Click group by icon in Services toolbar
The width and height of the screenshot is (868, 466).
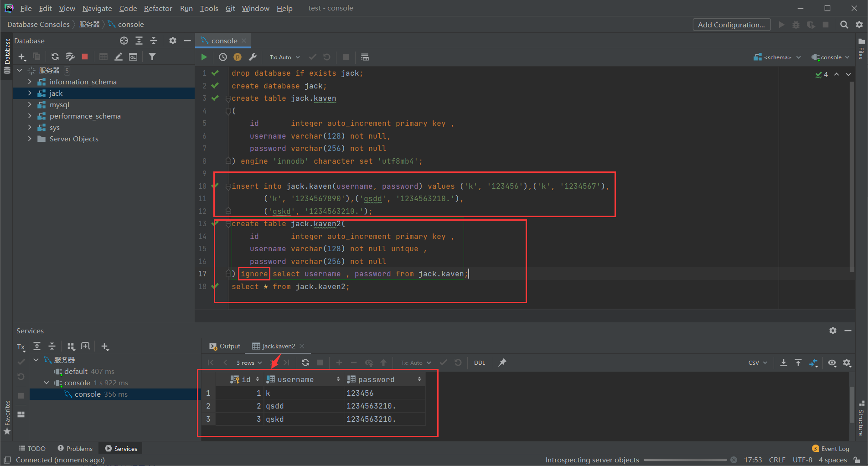tap(71, 347)
